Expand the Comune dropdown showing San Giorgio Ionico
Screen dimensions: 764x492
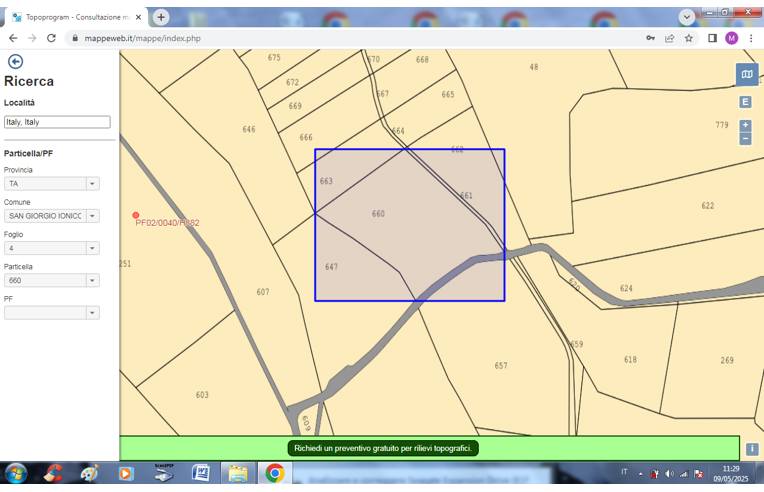(x=92, y=216)
